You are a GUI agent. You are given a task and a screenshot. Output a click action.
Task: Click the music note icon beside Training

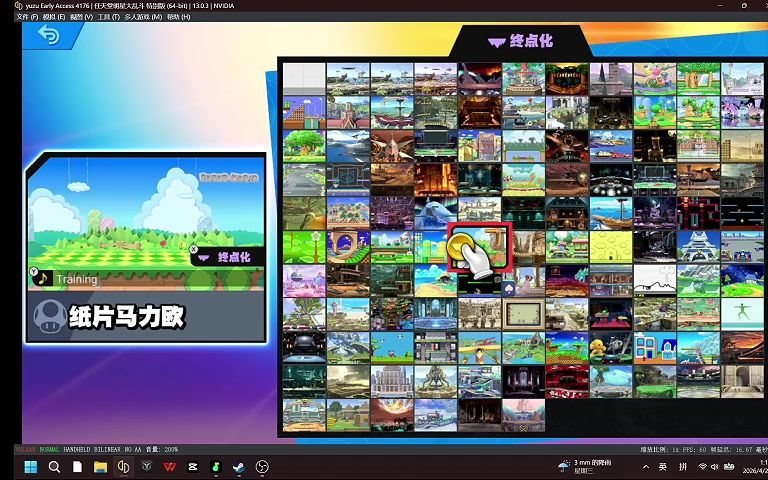[x=41, y=279]
